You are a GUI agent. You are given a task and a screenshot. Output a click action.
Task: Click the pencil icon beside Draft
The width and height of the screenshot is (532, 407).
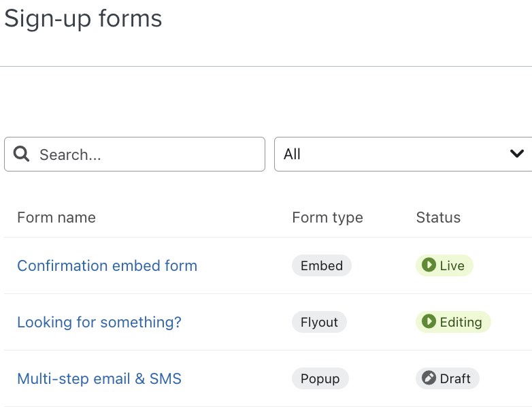[x=429, y=378]
